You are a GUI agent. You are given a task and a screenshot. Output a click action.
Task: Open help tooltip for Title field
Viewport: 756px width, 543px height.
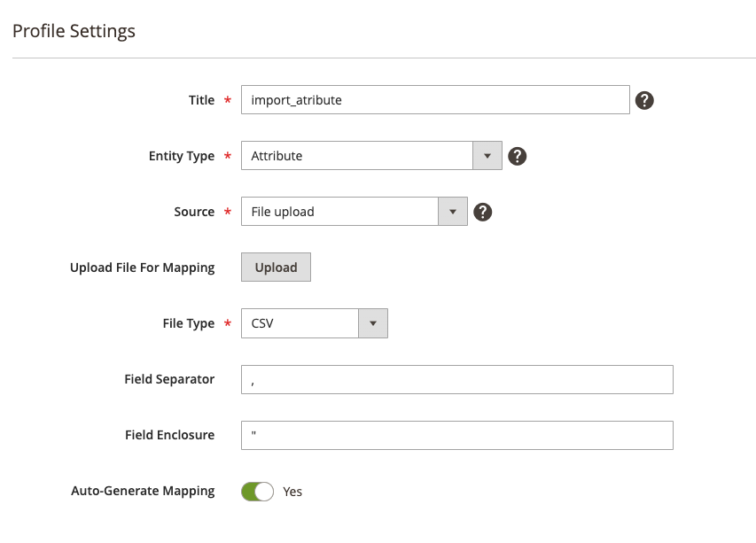(644, 100)
